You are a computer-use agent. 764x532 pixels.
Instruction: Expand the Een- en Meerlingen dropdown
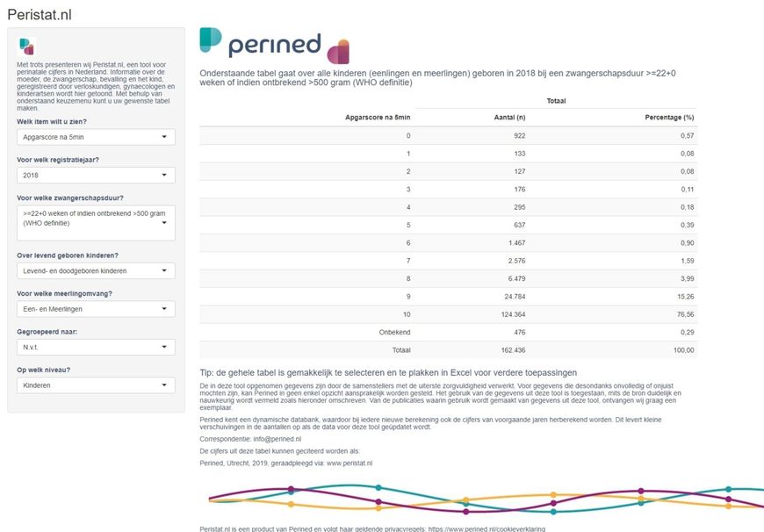(x=96, y=309)
